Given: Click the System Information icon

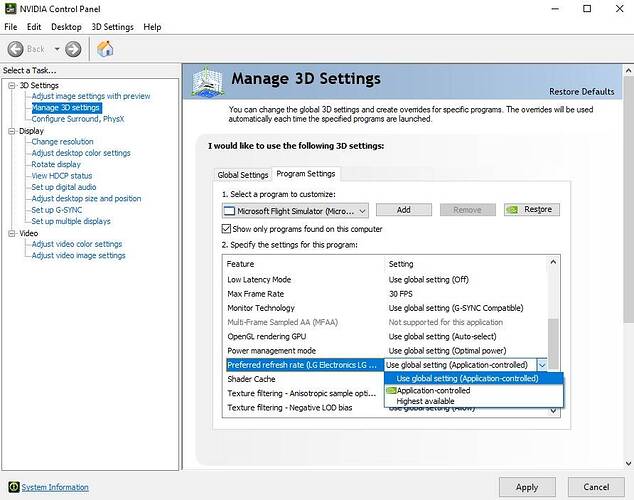Looking at the screenshot, I should point(13,487).
